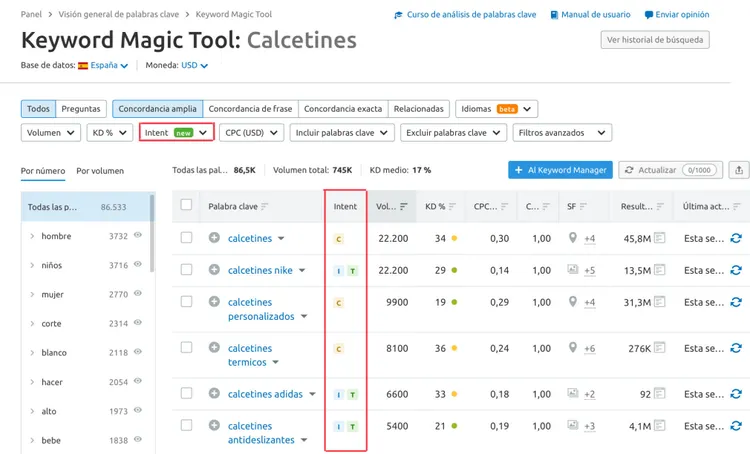This screenshot has height=454, width=750.
Task: Refresh data for 'calcetines personalizados' row
Action: click(x=736, y=302)
